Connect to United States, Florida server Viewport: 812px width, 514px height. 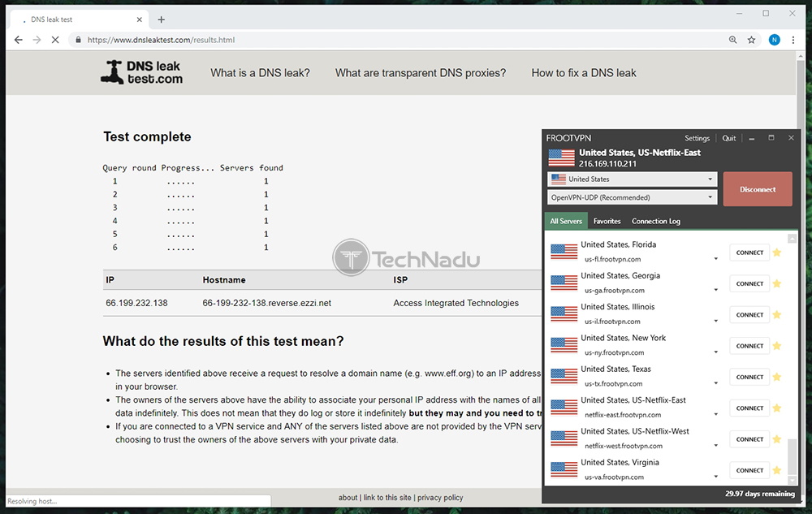749,253
